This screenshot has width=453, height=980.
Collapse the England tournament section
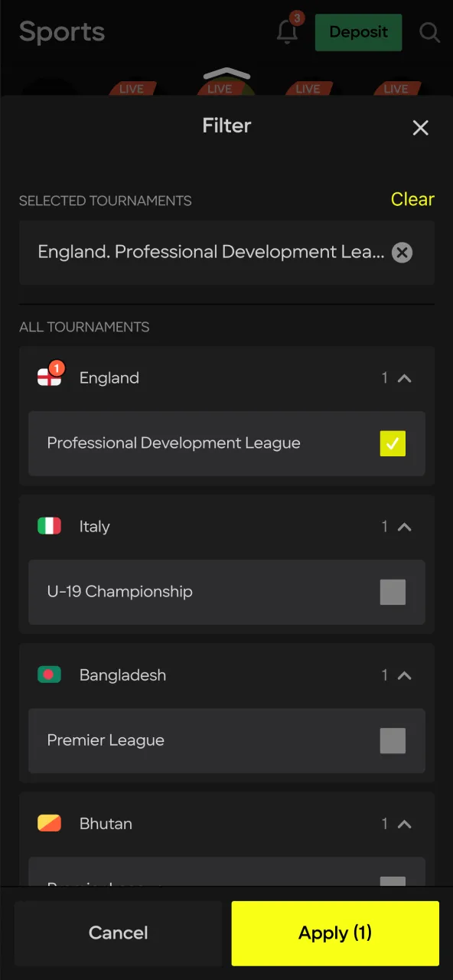tap(406, 377)
